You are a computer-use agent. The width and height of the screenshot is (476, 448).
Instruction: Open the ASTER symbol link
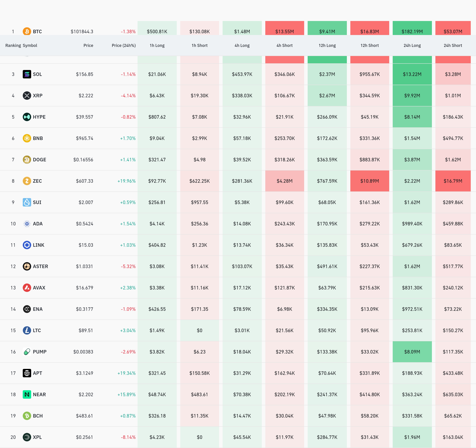(40, 267)
